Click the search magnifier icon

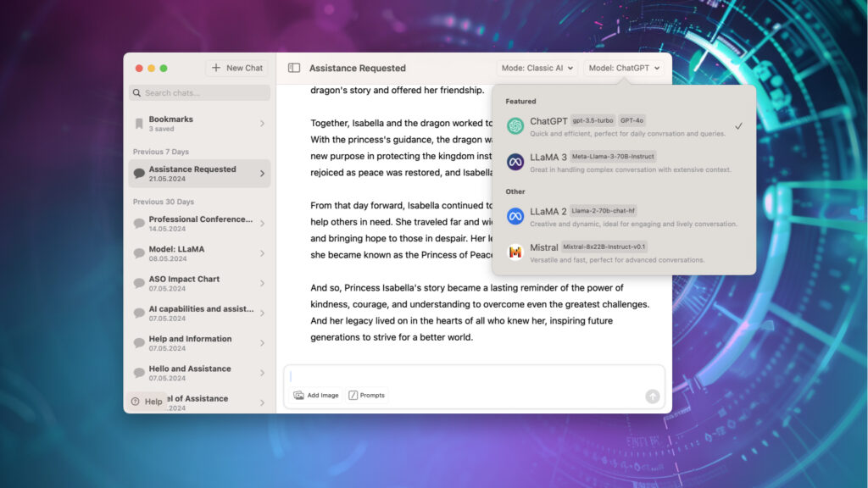pos(136,93)
